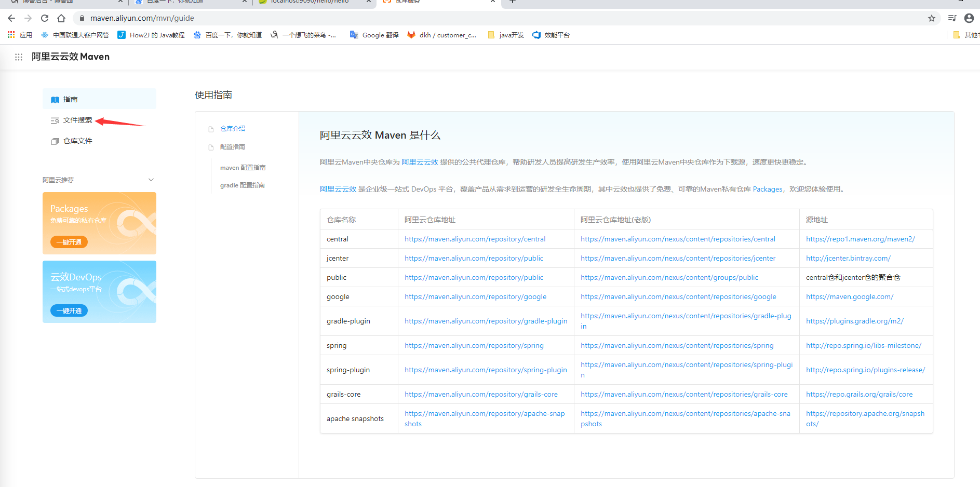The image size is (980, 487).
Task: Open the central repository/central link
Action: click(x=475, y=239)
